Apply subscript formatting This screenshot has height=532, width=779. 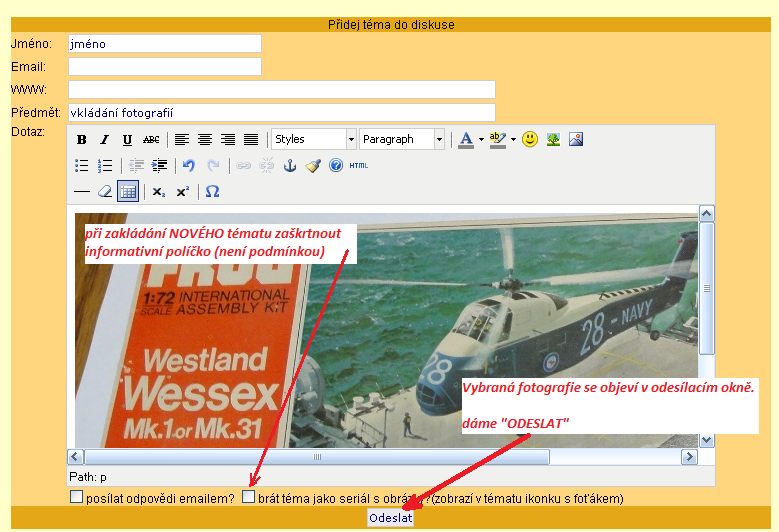coord(158,192)
